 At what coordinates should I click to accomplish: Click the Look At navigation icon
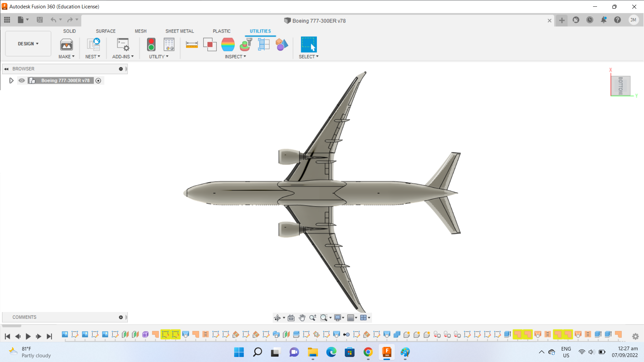(x=291, y=318)
